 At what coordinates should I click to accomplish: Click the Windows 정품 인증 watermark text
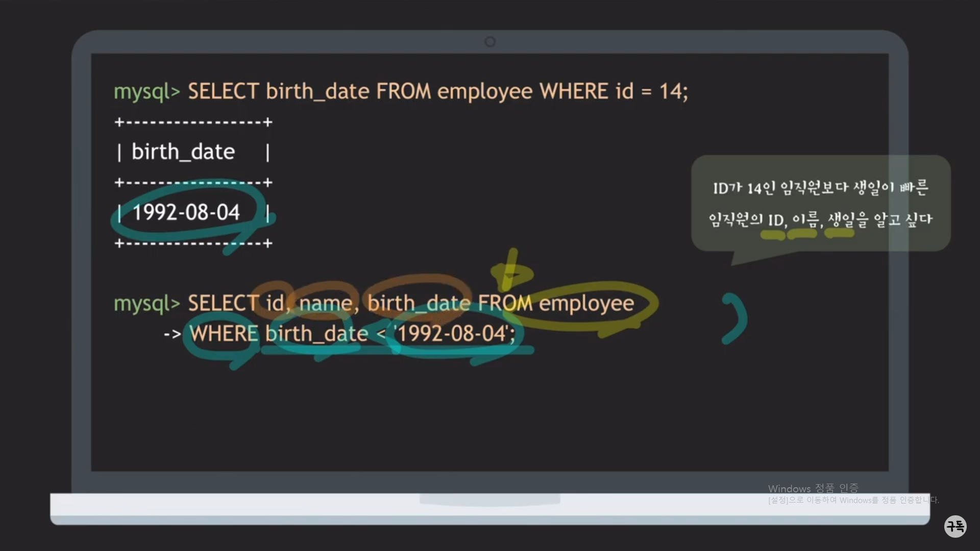click(813, 489)
